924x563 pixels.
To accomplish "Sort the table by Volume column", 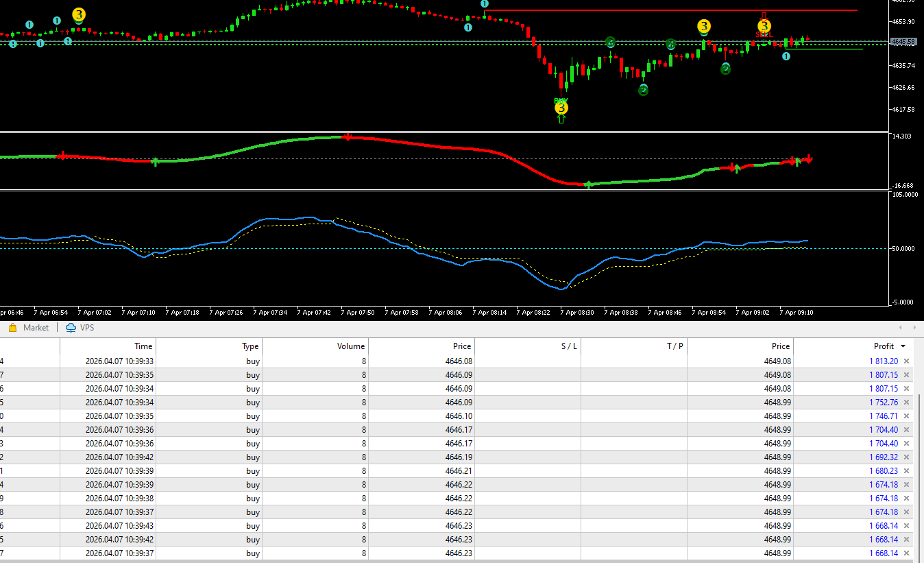I will click(x=350, y=346).
